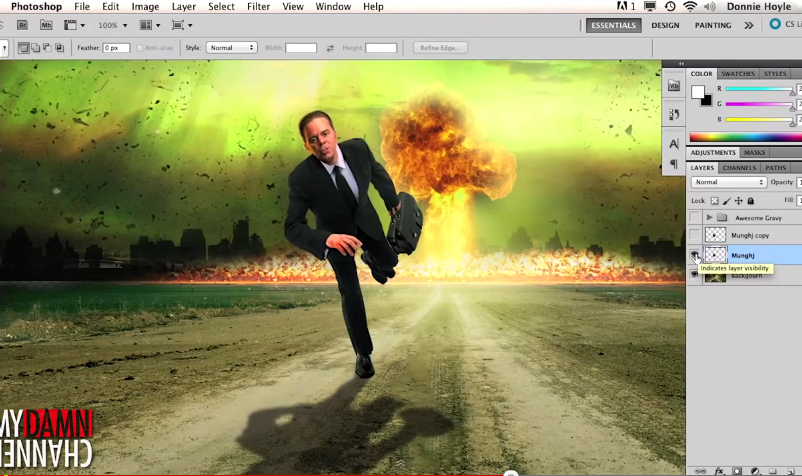This screenshot has height=476, width=802.
Task: Open the Select menu
Action: coord(221,7)
